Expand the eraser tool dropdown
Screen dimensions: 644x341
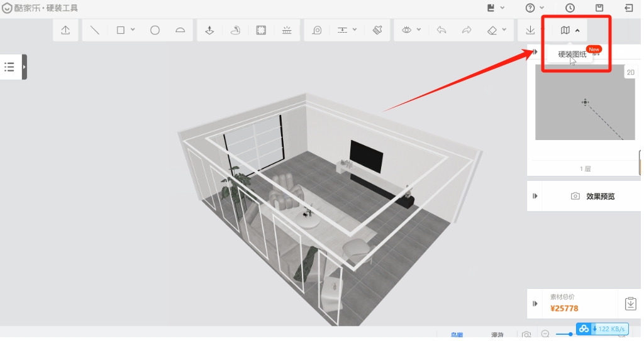pyautogui.click(x=504, y=30)
